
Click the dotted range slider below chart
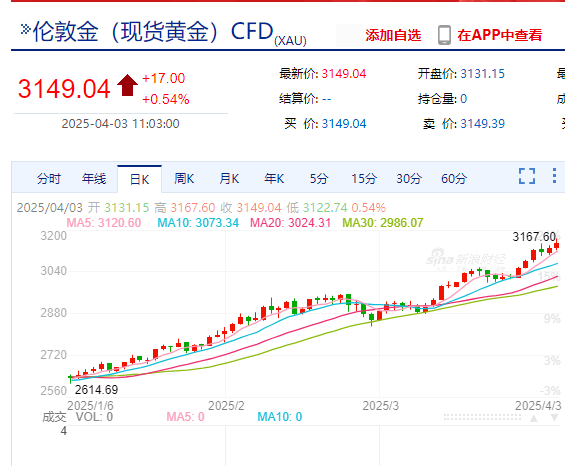[x=482, y=417]
